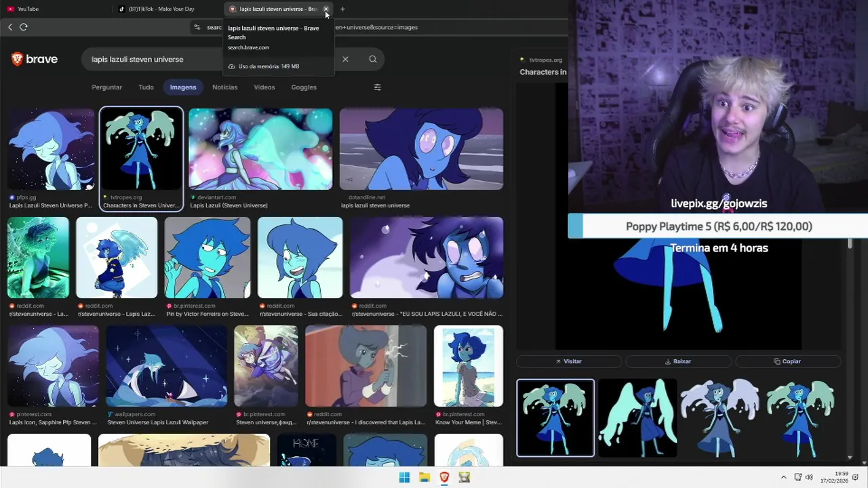Open the notifications icon in taskbar

[x=856, y=477]
